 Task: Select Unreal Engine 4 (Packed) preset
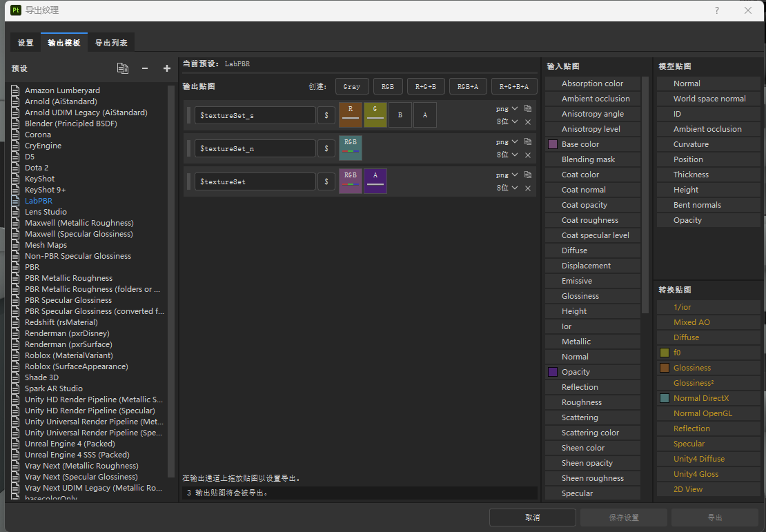click(70, 444)
